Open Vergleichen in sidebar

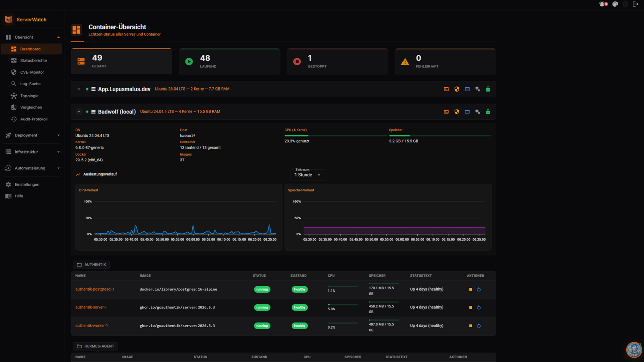tap(32, 107)
